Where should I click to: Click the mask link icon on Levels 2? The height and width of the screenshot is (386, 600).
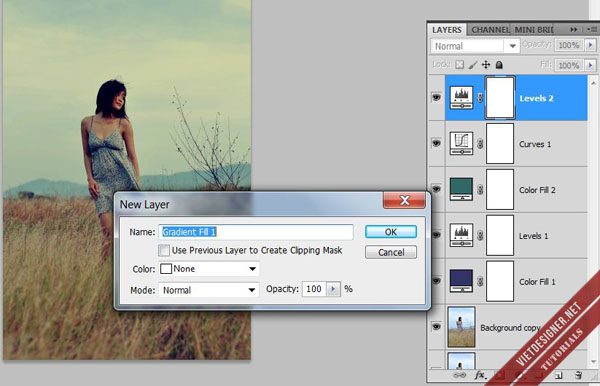point(480,98)
